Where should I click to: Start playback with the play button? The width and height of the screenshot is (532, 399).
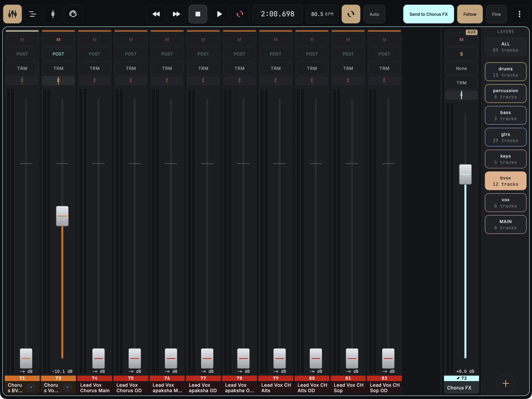pyautogui.click(x=219, y=14)
